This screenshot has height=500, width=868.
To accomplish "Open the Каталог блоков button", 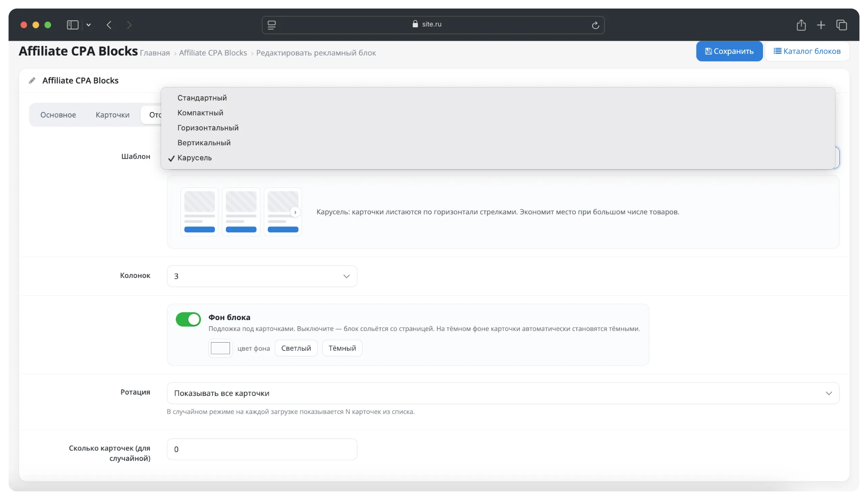I will click(x=807, y=51).
